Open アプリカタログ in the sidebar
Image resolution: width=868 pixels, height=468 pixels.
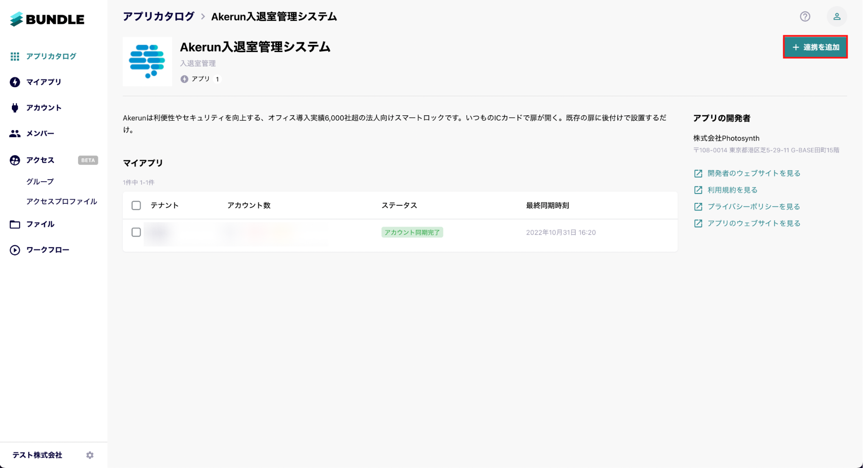pos(51,56)
